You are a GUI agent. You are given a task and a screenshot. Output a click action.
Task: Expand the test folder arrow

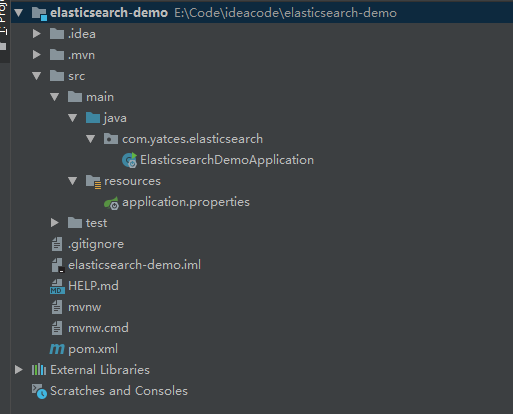[55, 223]
